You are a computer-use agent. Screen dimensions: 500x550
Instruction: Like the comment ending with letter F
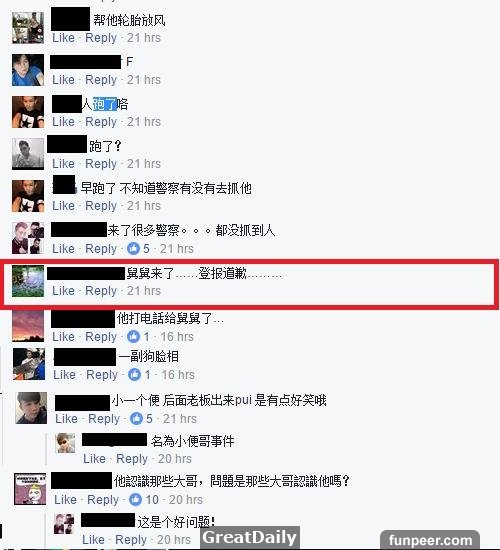tap(64, 80)
